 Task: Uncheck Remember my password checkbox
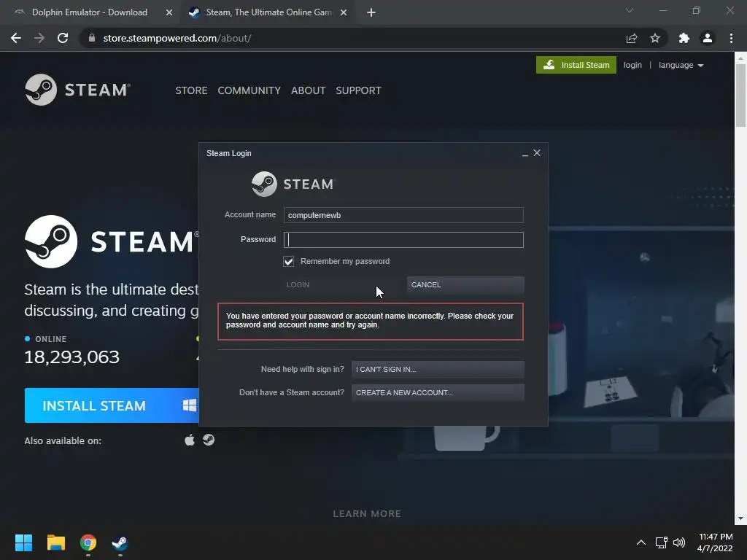[x=289, y=262]
